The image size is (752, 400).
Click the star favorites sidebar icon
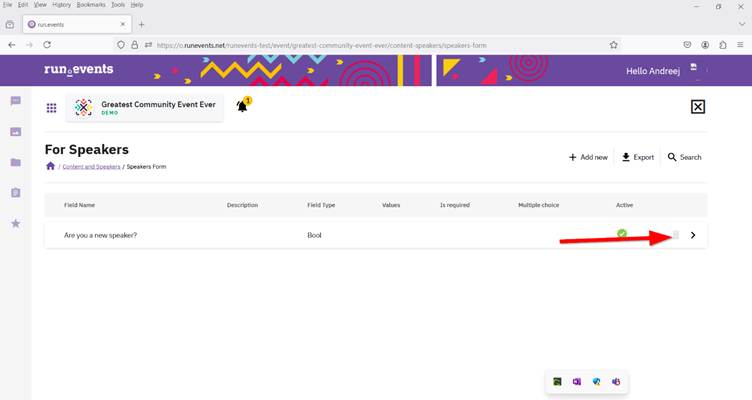[x=15, y=223]
